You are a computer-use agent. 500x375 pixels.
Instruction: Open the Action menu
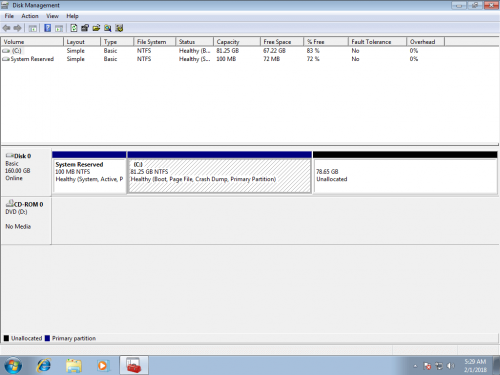click(30, 16)
